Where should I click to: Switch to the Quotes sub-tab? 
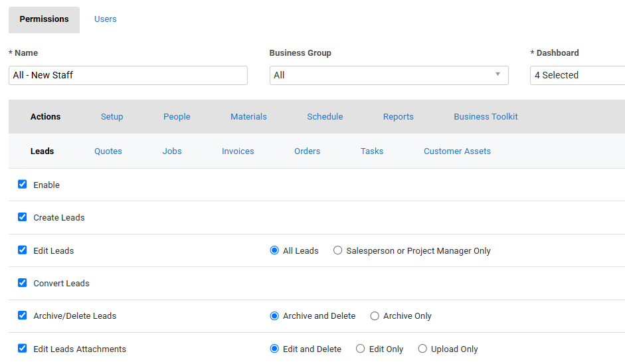coord(108,151)
